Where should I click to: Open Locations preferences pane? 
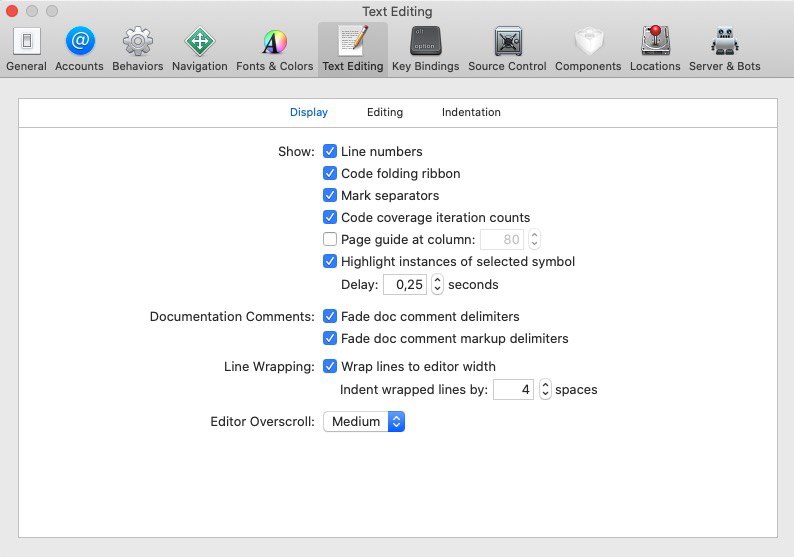[x=655, y=50]
